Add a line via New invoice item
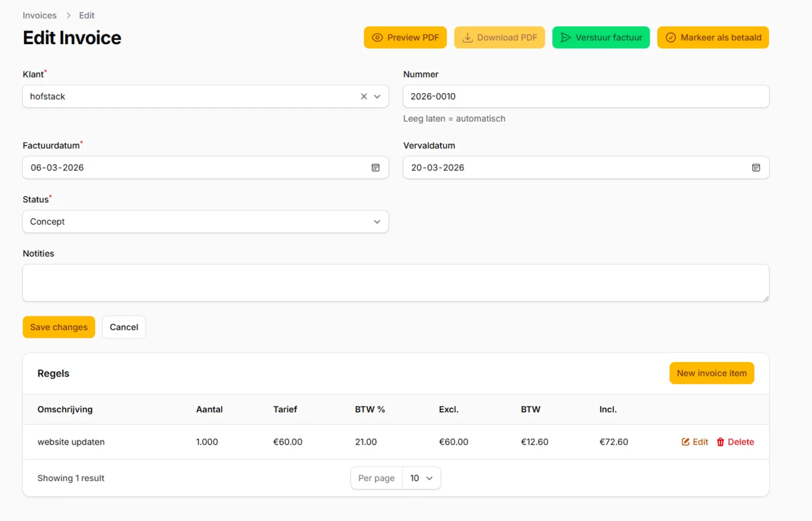This screenshot has width=812, height=521. pos(711,372)
